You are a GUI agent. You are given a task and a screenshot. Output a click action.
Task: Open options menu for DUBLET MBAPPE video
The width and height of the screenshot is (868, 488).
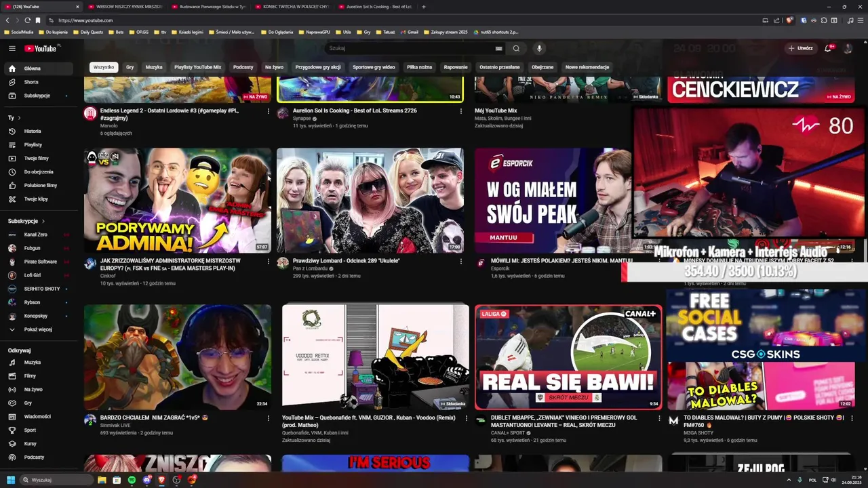pyautogui.click(x=658, y=418)
